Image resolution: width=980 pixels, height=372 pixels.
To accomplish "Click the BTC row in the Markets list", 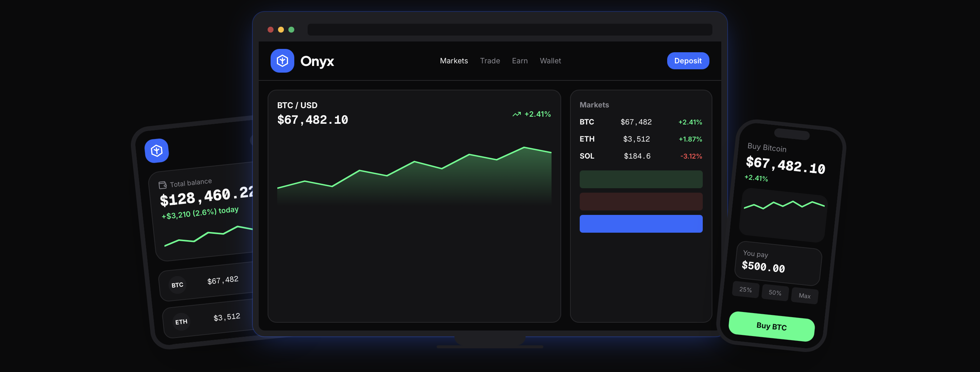I will [640, 122].
